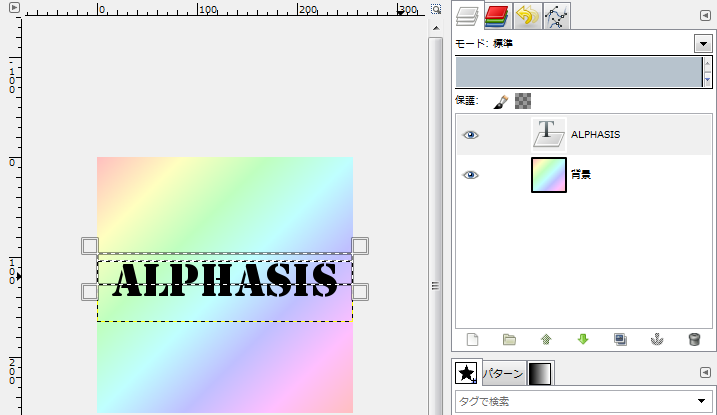Raise the selected layer
717x415 pixels.
click(x=546, y=340)
